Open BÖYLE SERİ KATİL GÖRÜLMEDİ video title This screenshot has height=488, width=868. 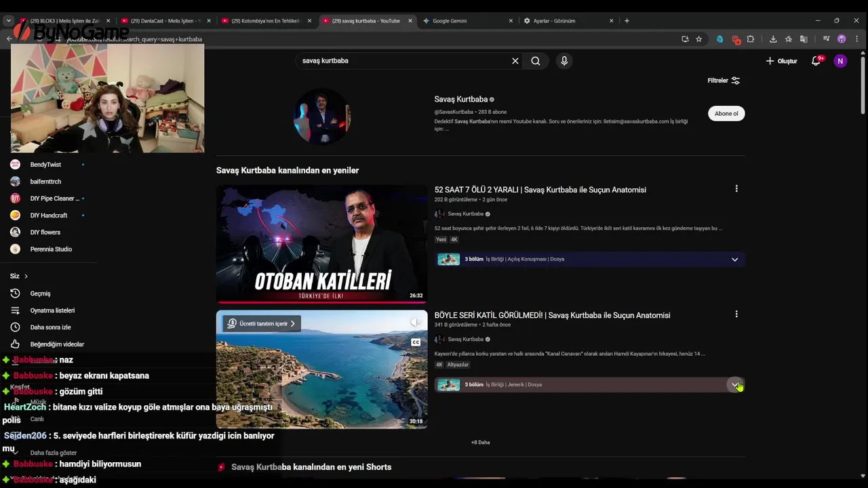(x=552, y=315)
